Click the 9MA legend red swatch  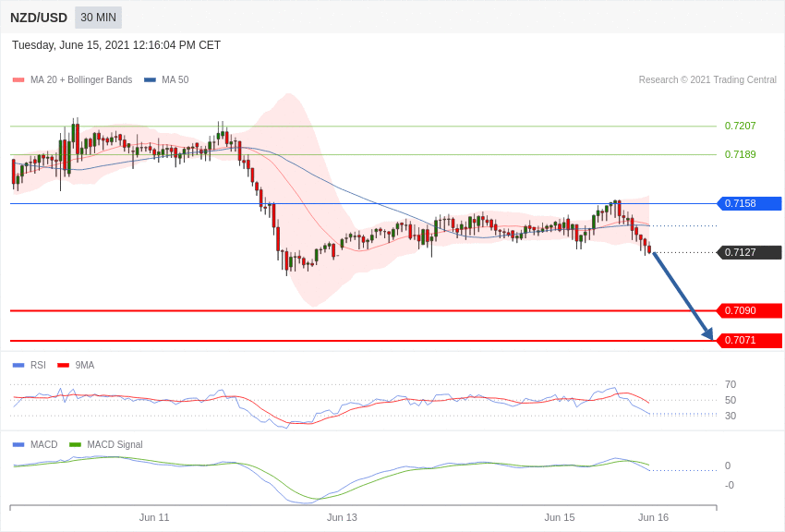coord(64,366)
